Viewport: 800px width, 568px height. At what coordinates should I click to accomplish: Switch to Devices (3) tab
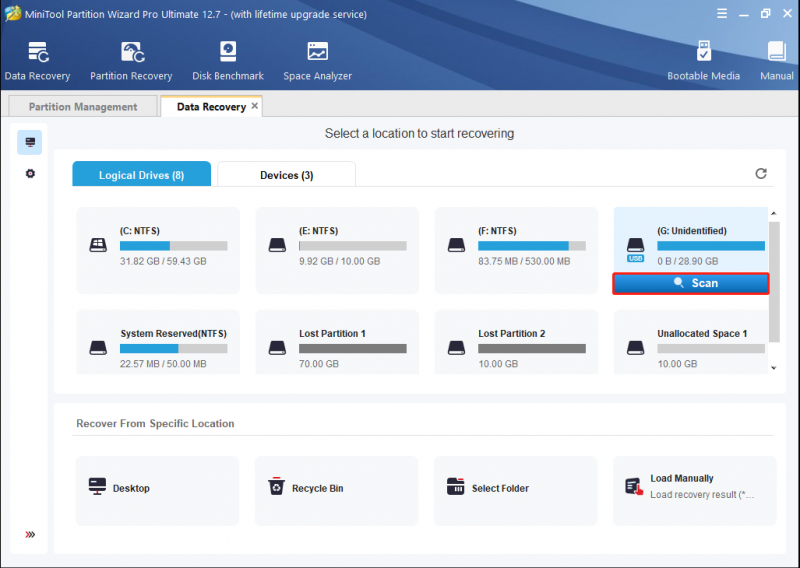(286, 175)
